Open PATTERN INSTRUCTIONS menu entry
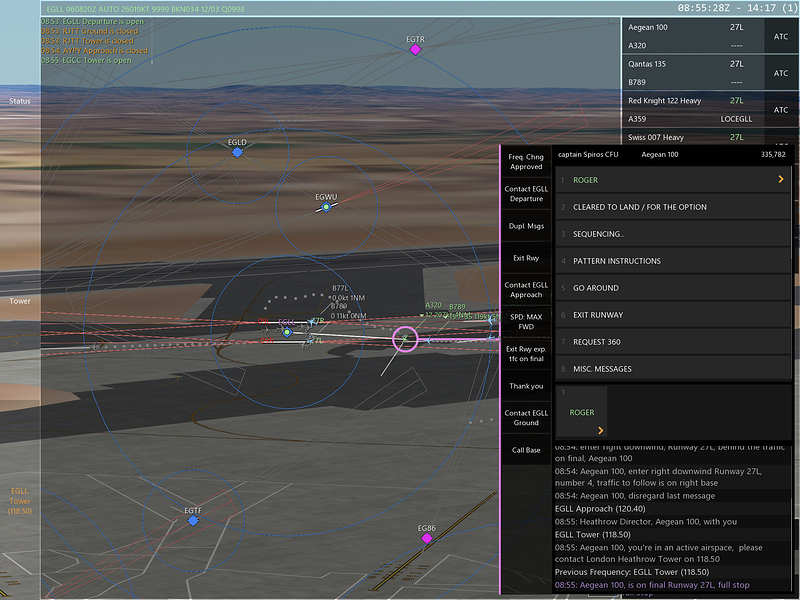Viewport: 800px width, 600px height. pyautogui.click(x=673, y=261)
